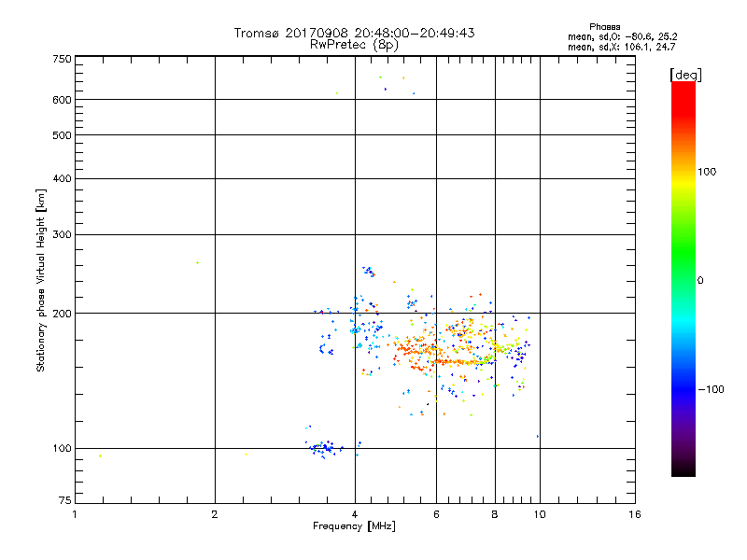This screenshot has width=747, height=560.
Task: Click the x-axis label '10'
Action: 540,514
